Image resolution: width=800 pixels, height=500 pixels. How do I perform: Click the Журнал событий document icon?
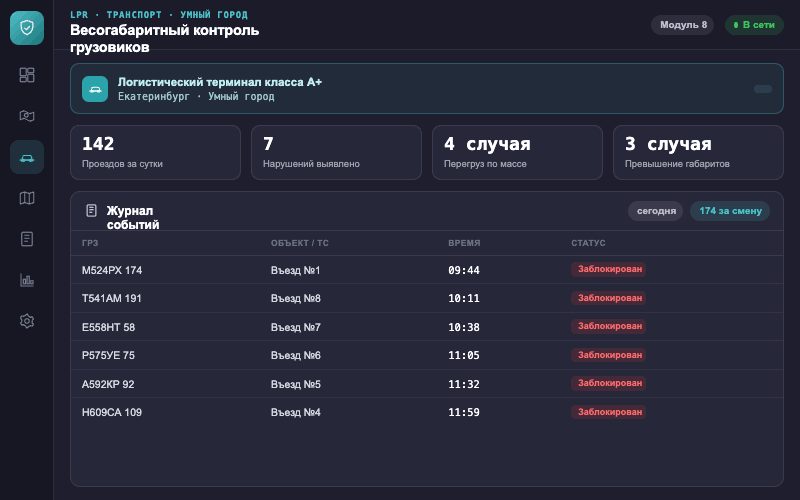(x=91, y=210)
